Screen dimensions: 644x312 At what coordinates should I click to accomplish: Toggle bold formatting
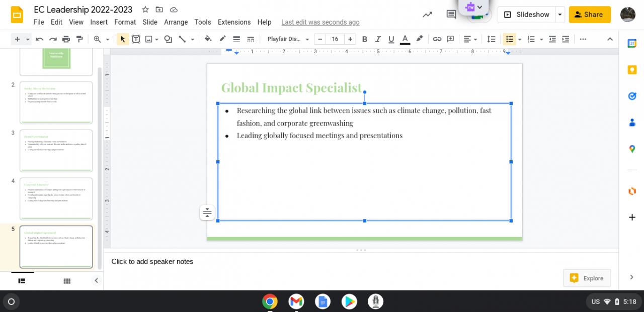tap(365, 39)
